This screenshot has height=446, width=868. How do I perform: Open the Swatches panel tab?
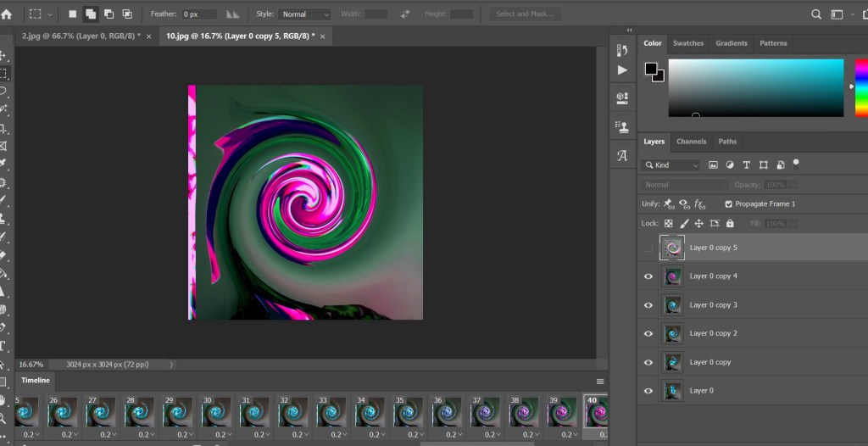click(x=687, y=43)
